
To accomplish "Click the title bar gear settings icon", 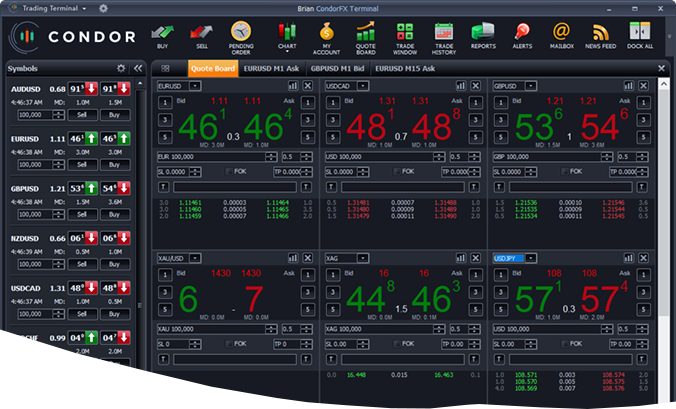I will 103,8.
